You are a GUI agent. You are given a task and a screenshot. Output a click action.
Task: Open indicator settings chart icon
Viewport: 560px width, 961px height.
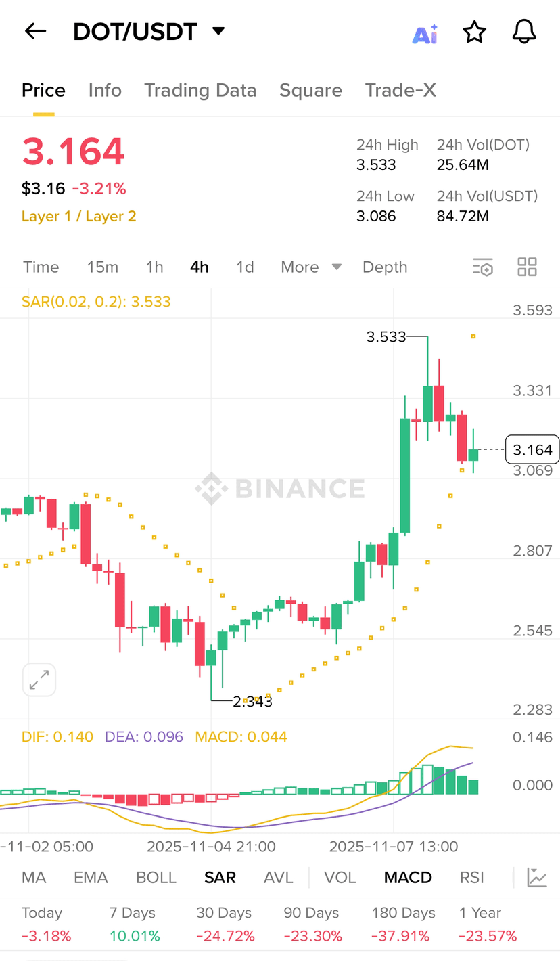pyautogui.click(x=537, y=877)
